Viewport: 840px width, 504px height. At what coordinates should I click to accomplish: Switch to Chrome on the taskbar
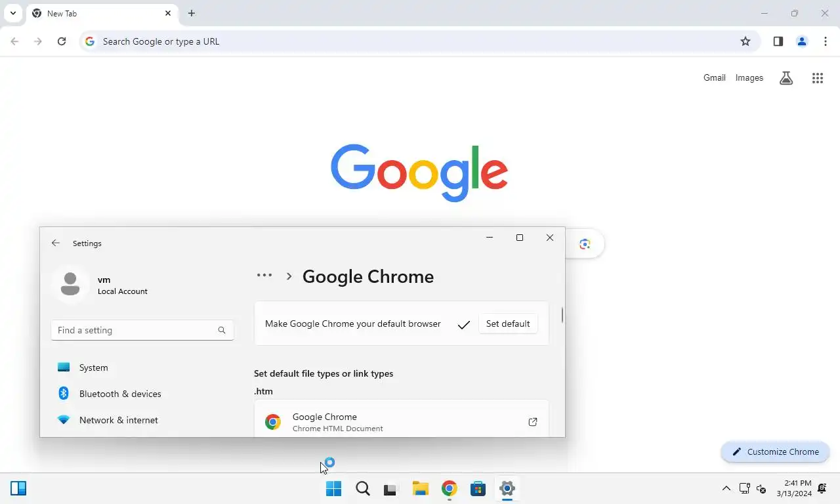[x=450, y=488]
